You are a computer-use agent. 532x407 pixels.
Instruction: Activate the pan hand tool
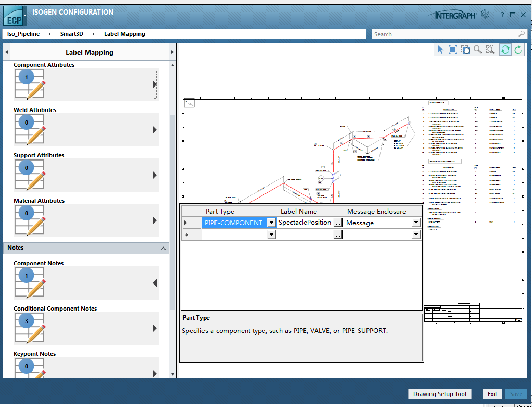click(x=465, y=50)
